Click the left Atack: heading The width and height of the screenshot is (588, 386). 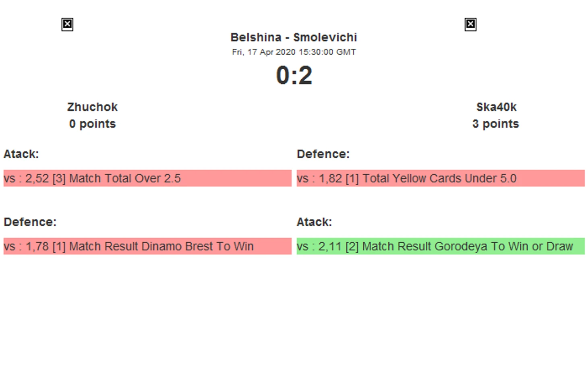pos(21,154)
